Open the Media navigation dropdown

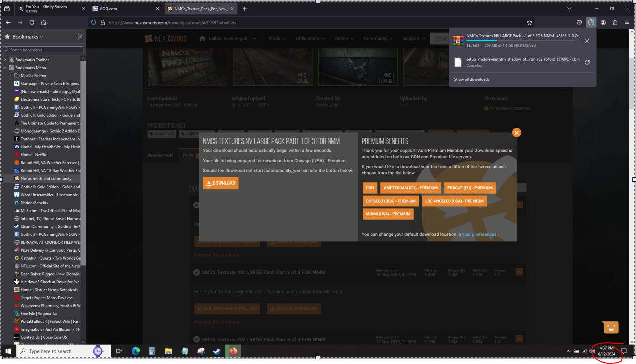pyautogui.click(x=344, y=39)
